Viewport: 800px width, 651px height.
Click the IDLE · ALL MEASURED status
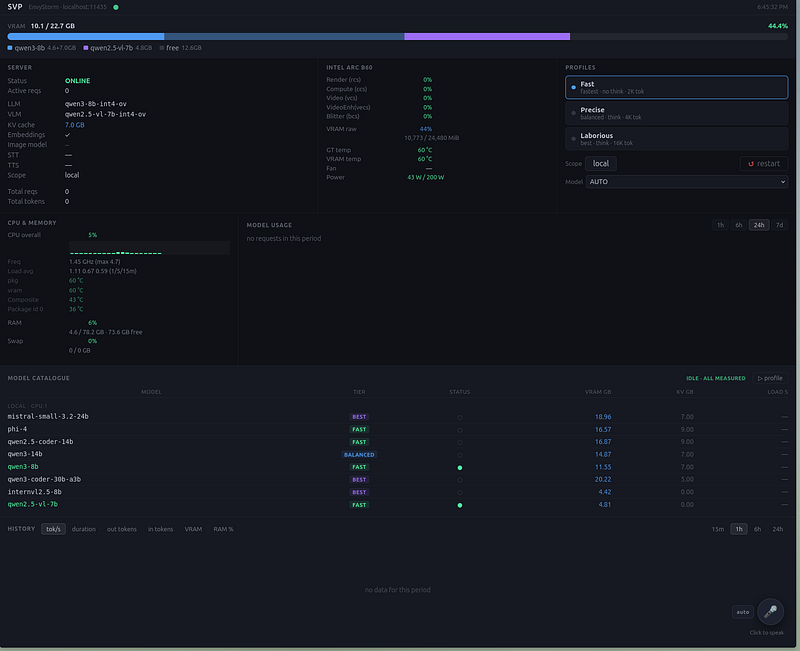tap(715, 379)
